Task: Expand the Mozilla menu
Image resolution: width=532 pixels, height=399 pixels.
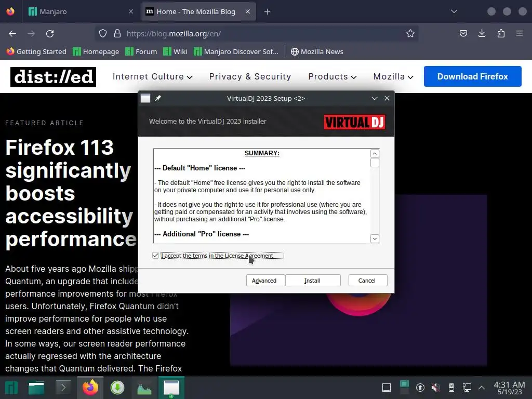Action: (393, 77)
